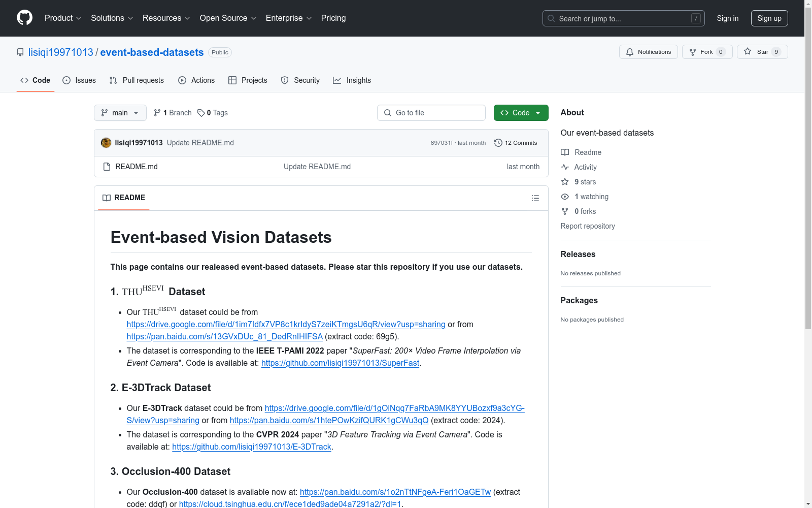Open the lisiqi19971013 owner profile link
The image size is (812, 508).
point(61,52)
